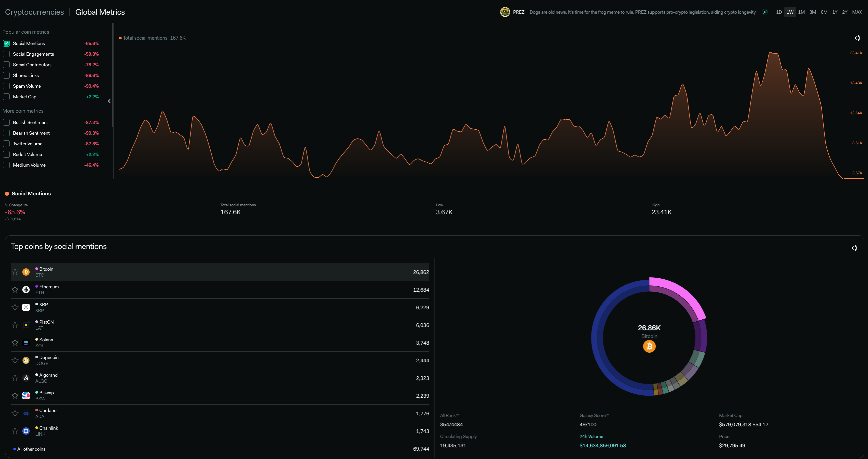Tick the Bullish Sentiment checkbox

(6, 122)
